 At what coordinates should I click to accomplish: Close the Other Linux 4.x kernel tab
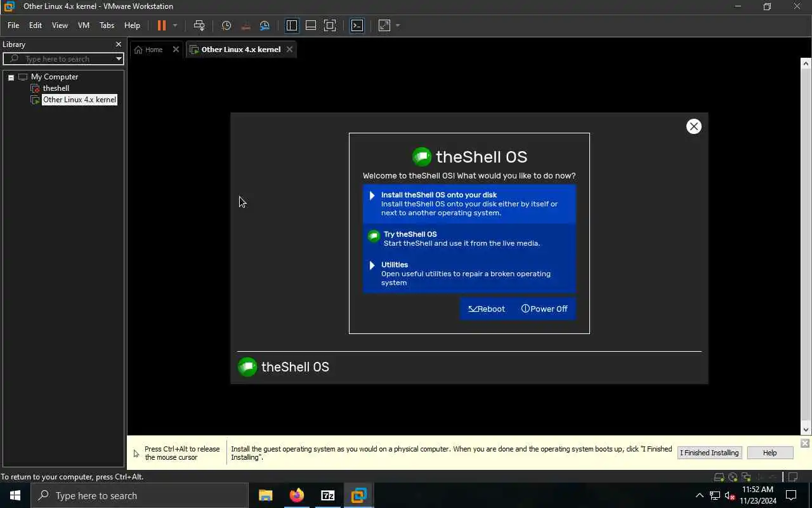pos(289,50)
